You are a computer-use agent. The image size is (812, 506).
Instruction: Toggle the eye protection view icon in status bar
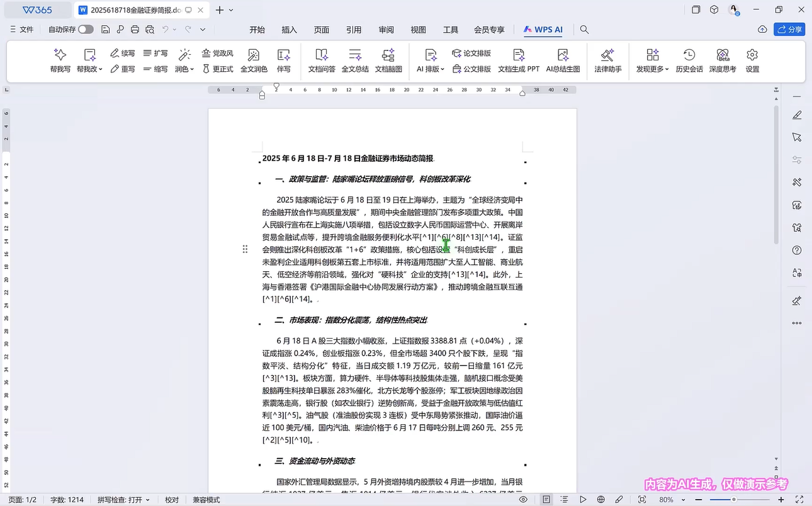pyautogui.click(x=523, y=500)
